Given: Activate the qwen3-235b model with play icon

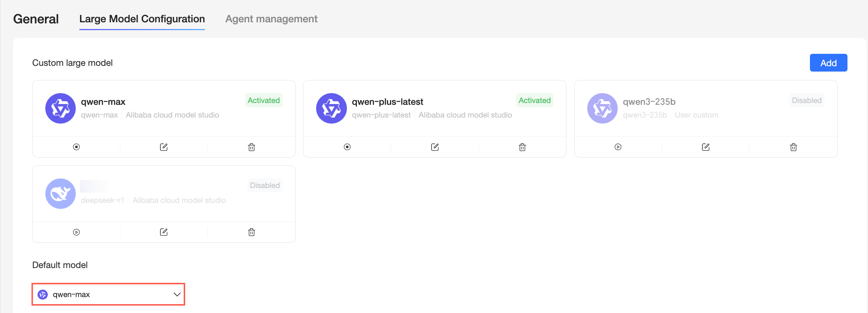Looking at the screenshot, I should [618, 147].
